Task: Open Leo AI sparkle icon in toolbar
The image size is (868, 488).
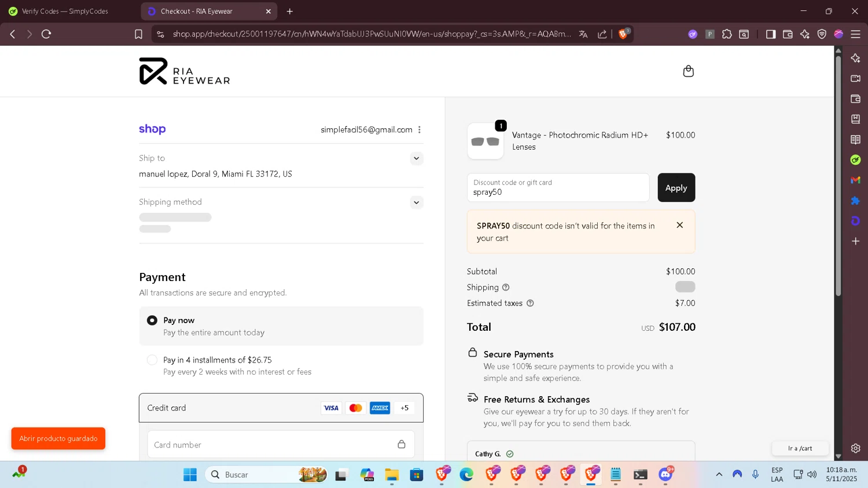Action: pos(805,34)
